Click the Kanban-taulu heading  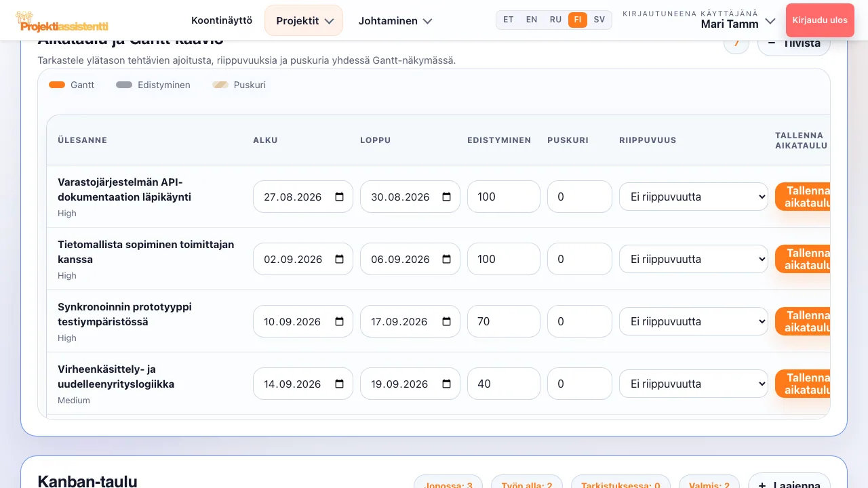87,482
